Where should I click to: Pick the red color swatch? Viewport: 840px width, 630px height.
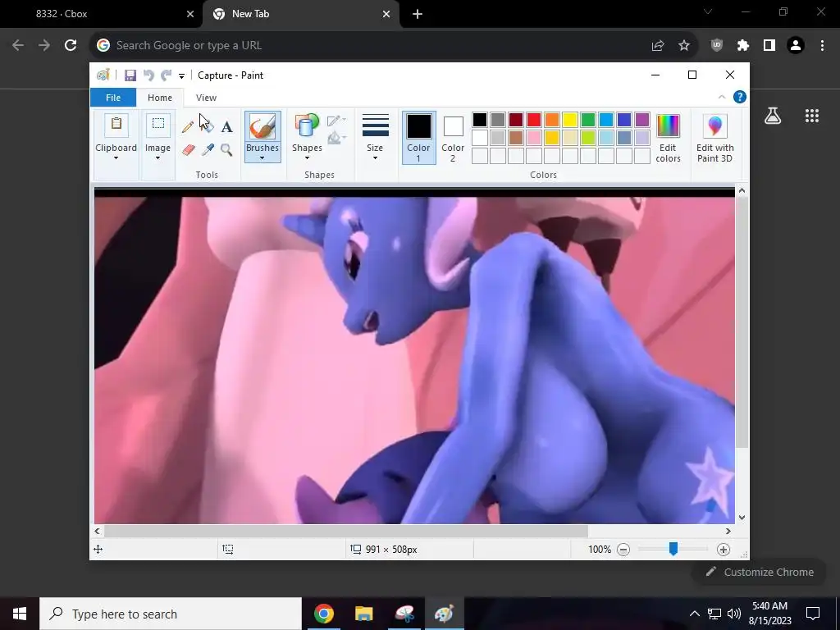[x=534, y=120]
